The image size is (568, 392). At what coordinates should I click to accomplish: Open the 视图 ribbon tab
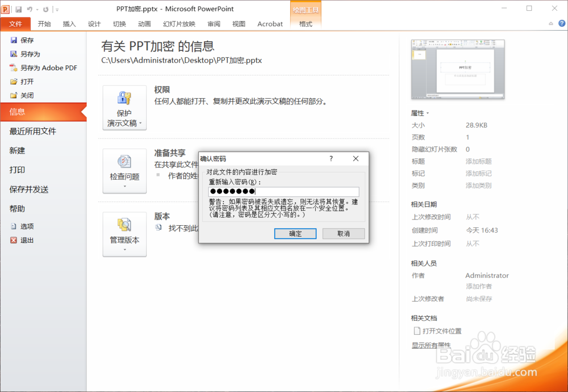pos(239,24)
